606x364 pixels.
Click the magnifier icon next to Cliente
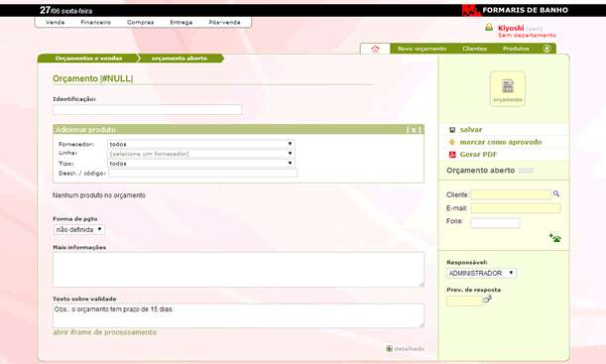pos(556,193)
